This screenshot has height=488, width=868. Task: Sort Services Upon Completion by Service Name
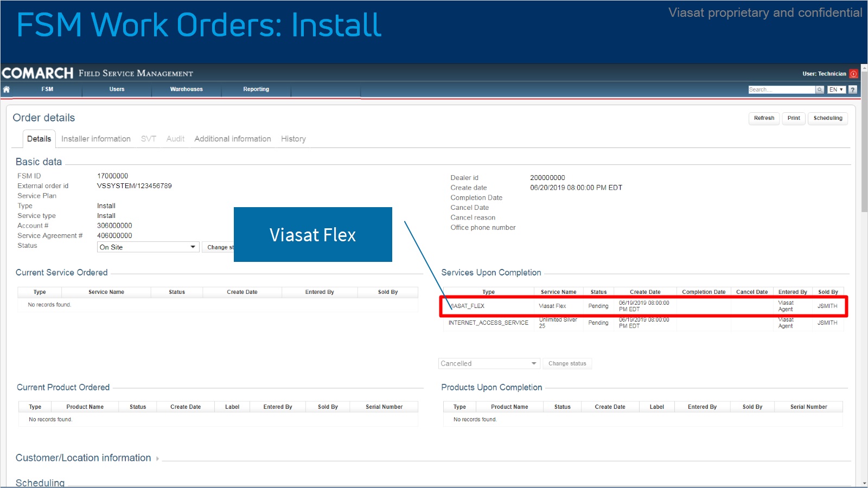pyautogui.click(x=558, y=292)
